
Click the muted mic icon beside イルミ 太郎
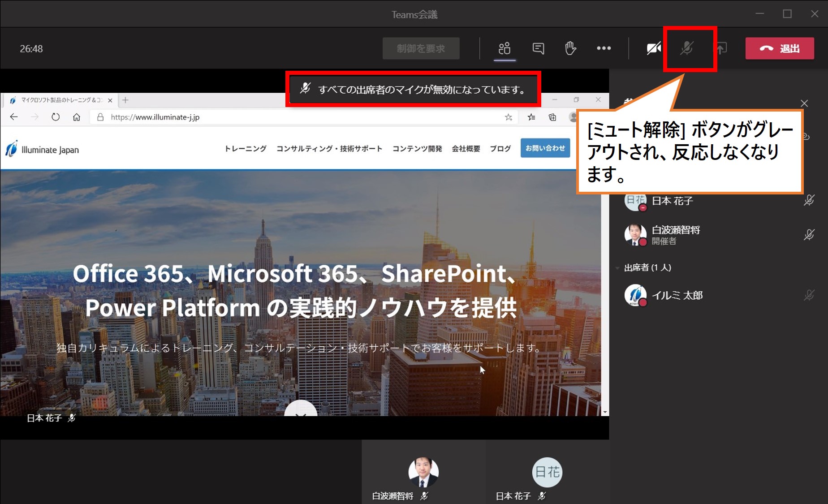click(x=809, y=295)
